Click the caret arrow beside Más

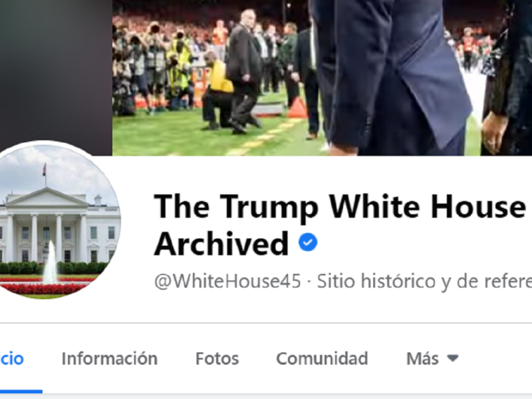coord(453,358)
